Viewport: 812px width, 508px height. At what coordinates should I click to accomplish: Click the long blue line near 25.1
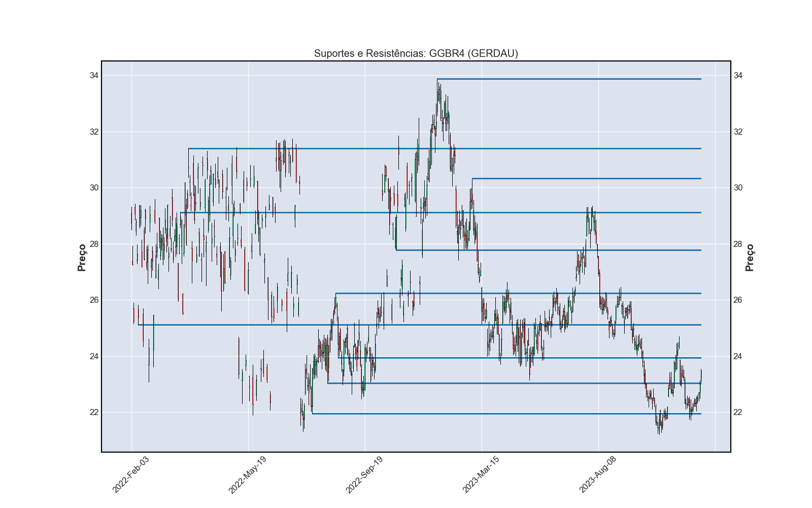click(420, 325)
